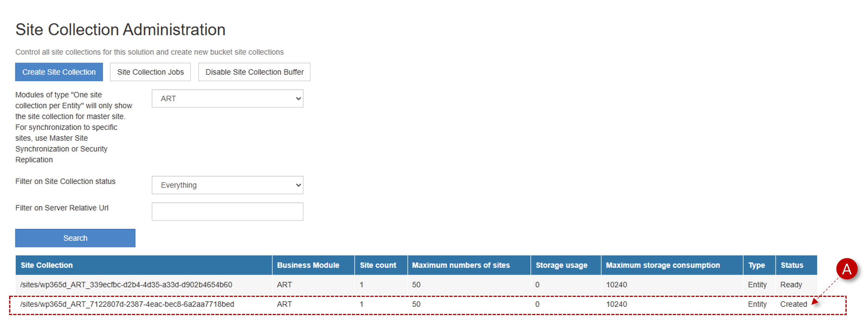Click the Site count column header
This screenshot has height=323, width=868.
[x=378, y=265]
